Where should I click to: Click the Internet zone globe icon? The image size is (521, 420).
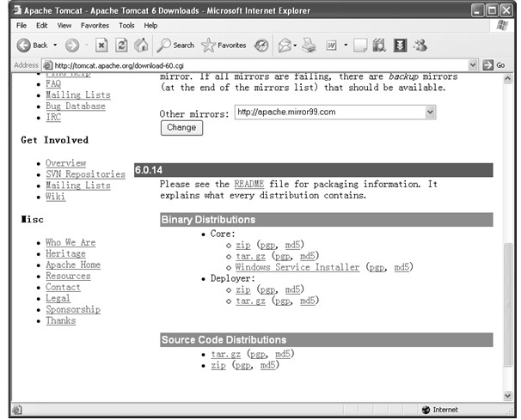point(426,410)
